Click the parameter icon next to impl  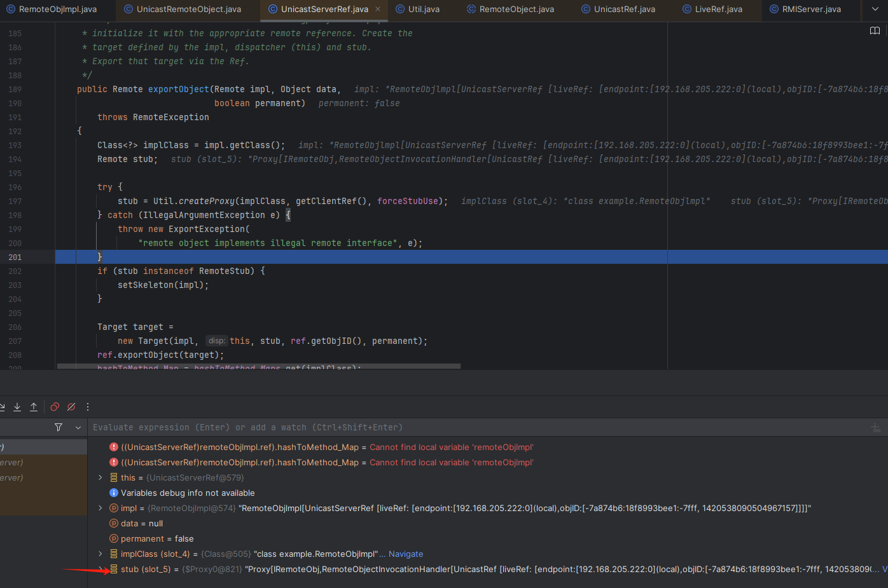point(114,508)
